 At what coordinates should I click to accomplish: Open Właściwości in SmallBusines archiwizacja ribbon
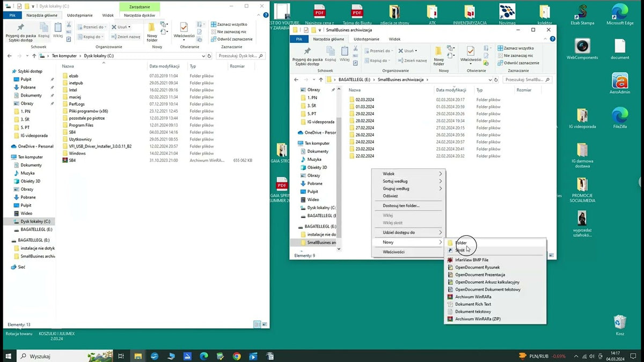click(471, 55)
